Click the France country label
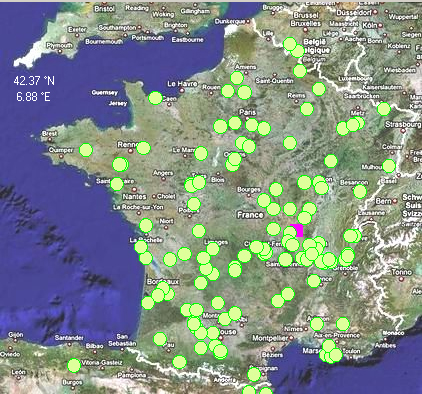This screenshot has height=394, width=422. pyautogui.click(x=250, y=215)
